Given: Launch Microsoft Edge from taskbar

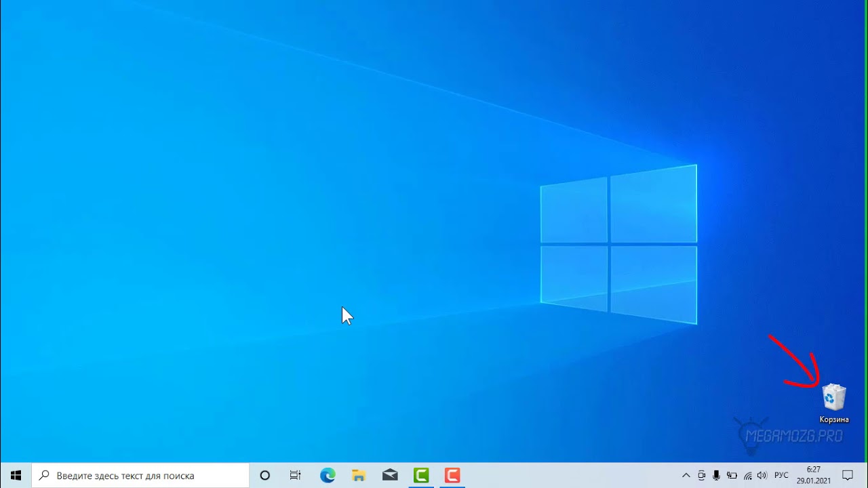Looking at the screenshot, I should [328, 475].
